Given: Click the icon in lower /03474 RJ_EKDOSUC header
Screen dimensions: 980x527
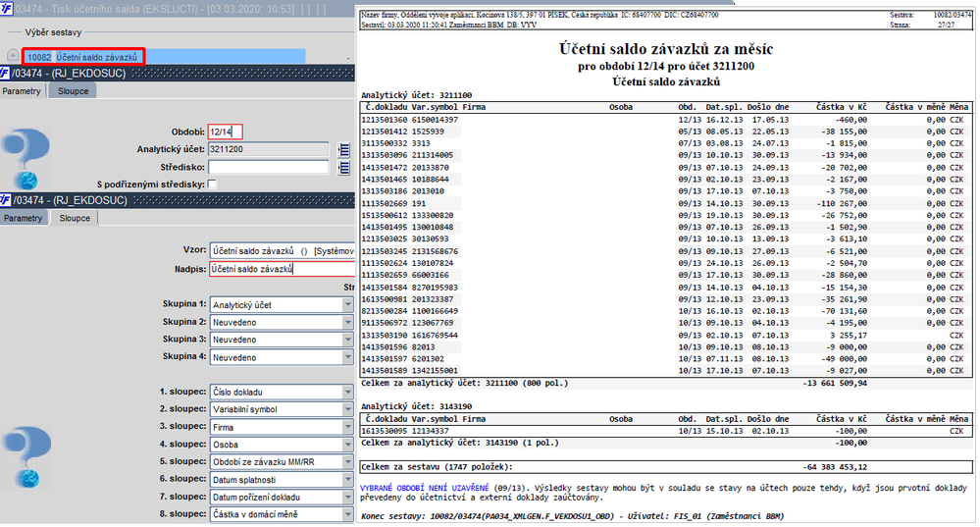Looking at the screenshot, I should (x=5, y=200).
